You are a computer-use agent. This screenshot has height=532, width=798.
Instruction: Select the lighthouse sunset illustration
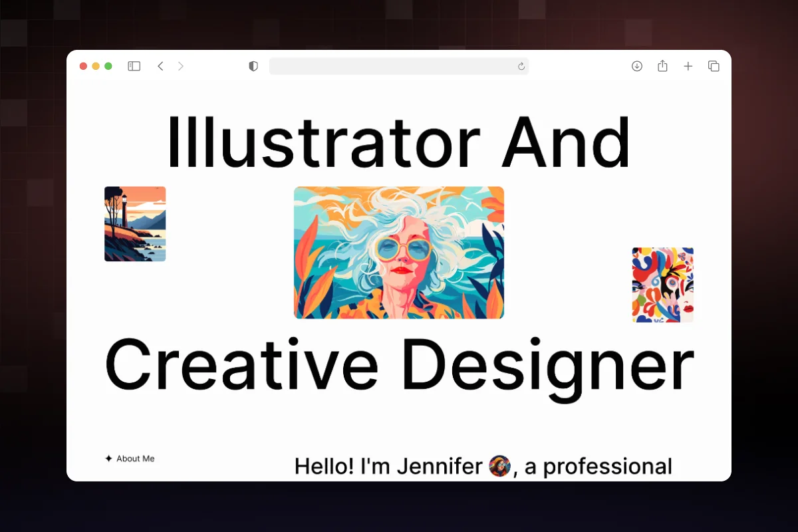tap(134, 223)
